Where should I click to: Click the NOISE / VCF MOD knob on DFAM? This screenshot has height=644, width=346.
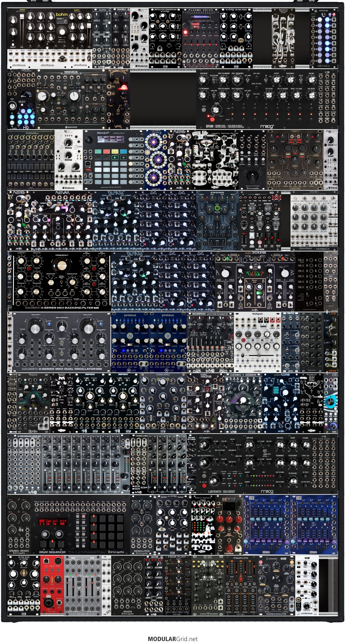coord(296,95)
